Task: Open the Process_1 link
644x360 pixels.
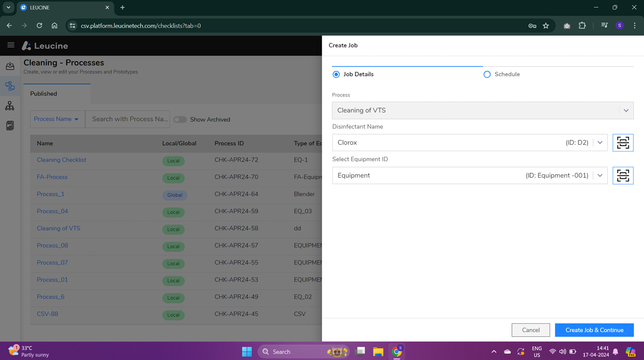Action: (x=50, y=194)
